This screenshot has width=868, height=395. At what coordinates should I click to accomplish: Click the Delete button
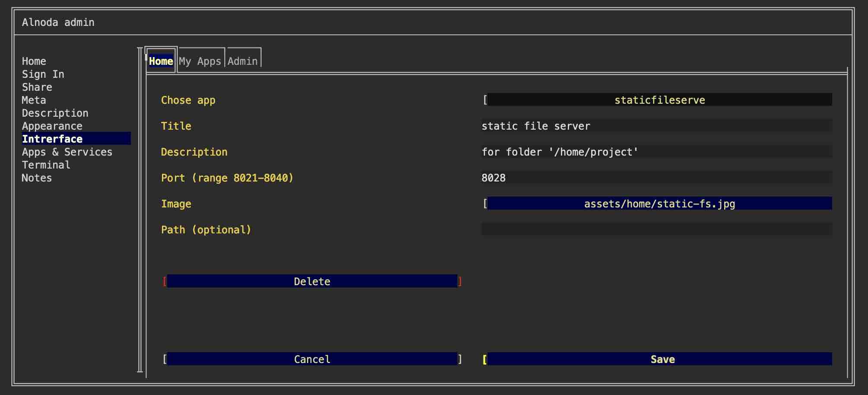[312, 281]
